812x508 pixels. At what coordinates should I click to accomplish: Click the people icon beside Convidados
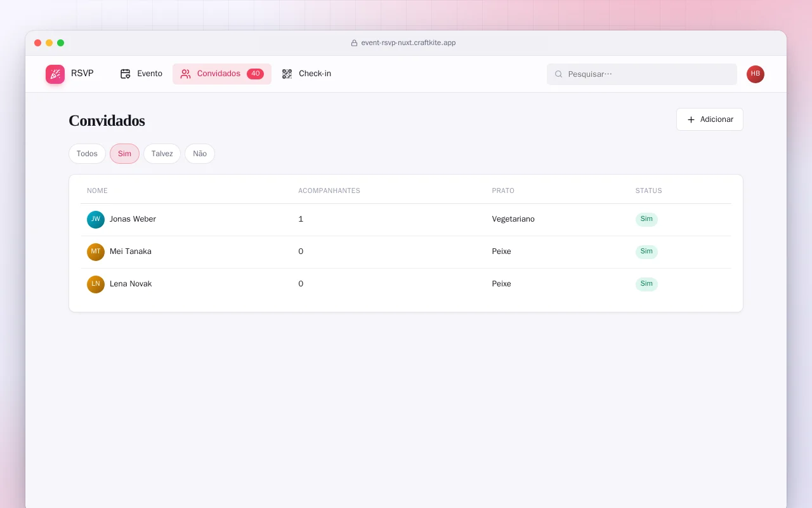(185, 74)
